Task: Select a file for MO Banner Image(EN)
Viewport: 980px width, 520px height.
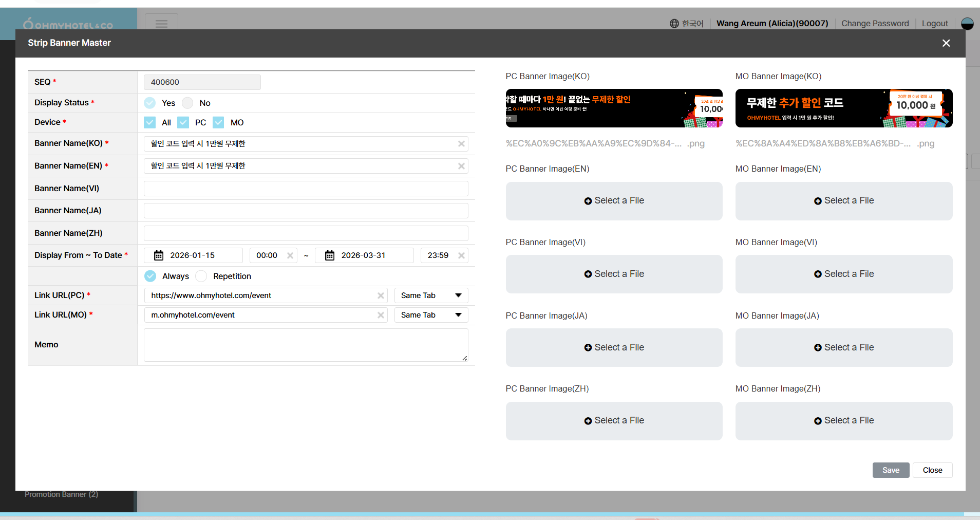Action: pyautogui.click(x=844, y=201)
